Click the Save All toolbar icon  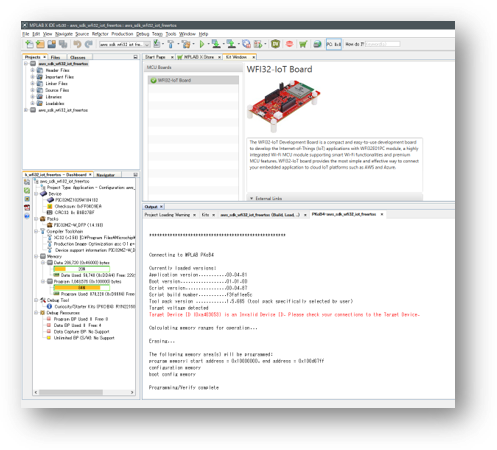tap(63, 44)
